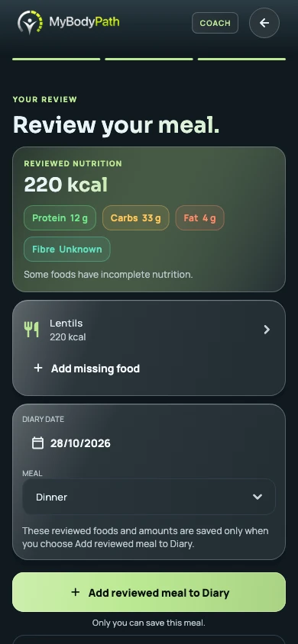Add reviewed meal to Diary
Image resolution: width=298 pixels, height=644 pixels.
pos(149,592)
